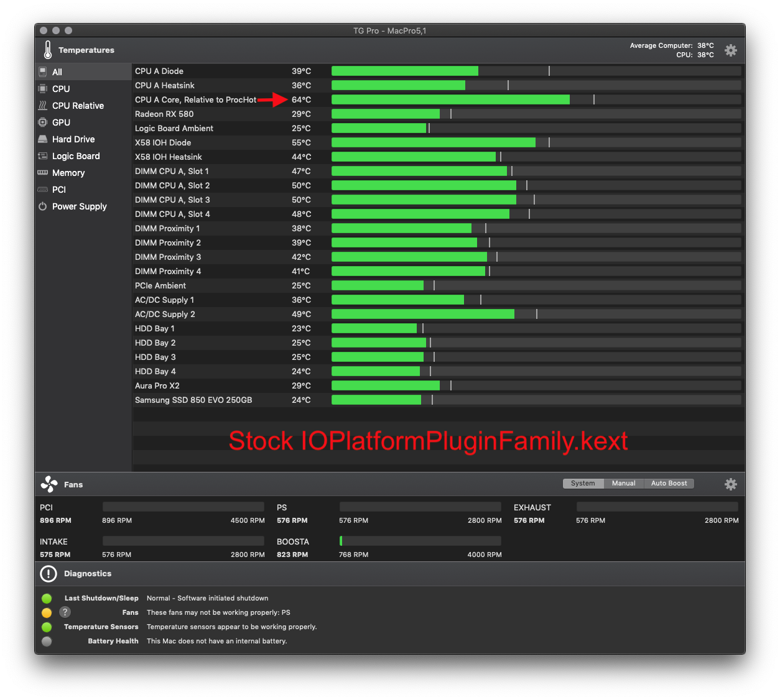Click the 896 RPM PCI fan value
This screenshot has height=700, width=780.
[x=55, y=520]
